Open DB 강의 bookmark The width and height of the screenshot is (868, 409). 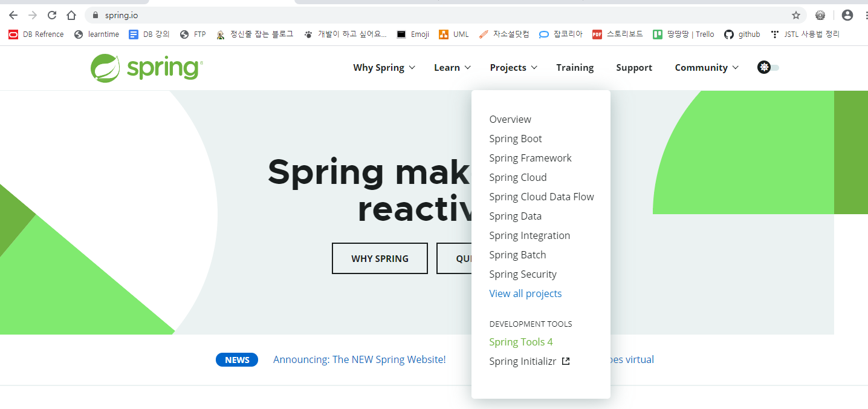coord(149,34)
